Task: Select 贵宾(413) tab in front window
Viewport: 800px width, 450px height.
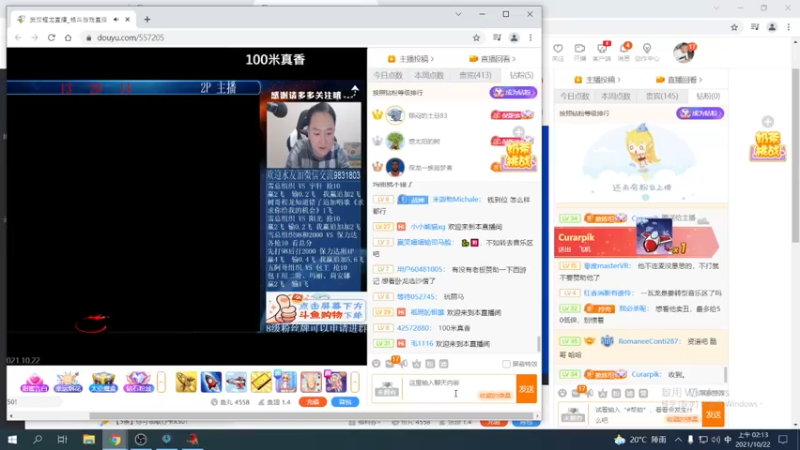Action: [476, 75]
